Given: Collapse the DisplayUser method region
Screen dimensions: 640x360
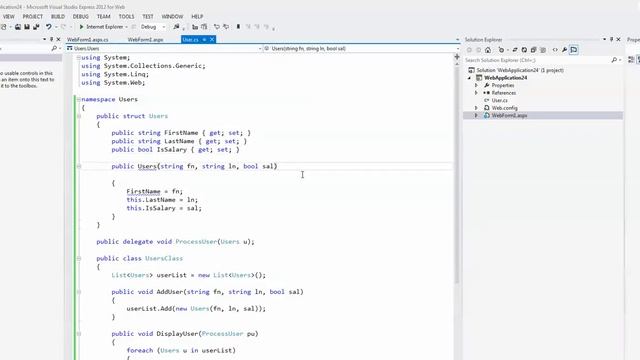Looking at the screenshot, I should coord(79,334).
